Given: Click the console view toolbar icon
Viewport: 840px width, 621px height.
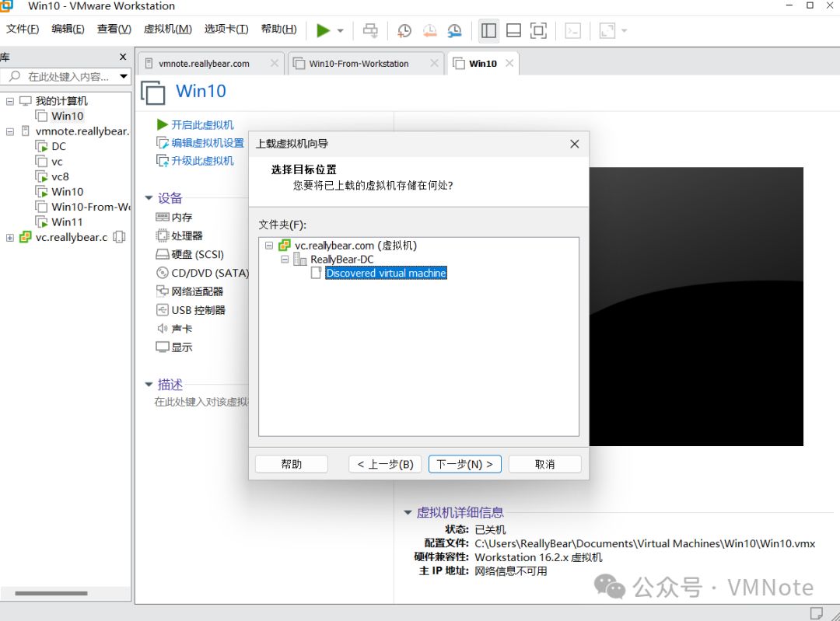Looking at the screenshot, I should 572,30.
